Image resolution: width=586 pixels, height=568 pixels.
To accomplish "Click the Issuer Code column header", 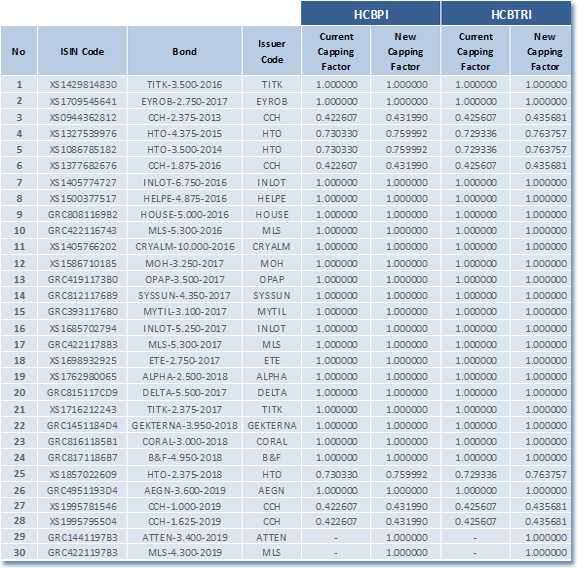I will tap(272, 51).
